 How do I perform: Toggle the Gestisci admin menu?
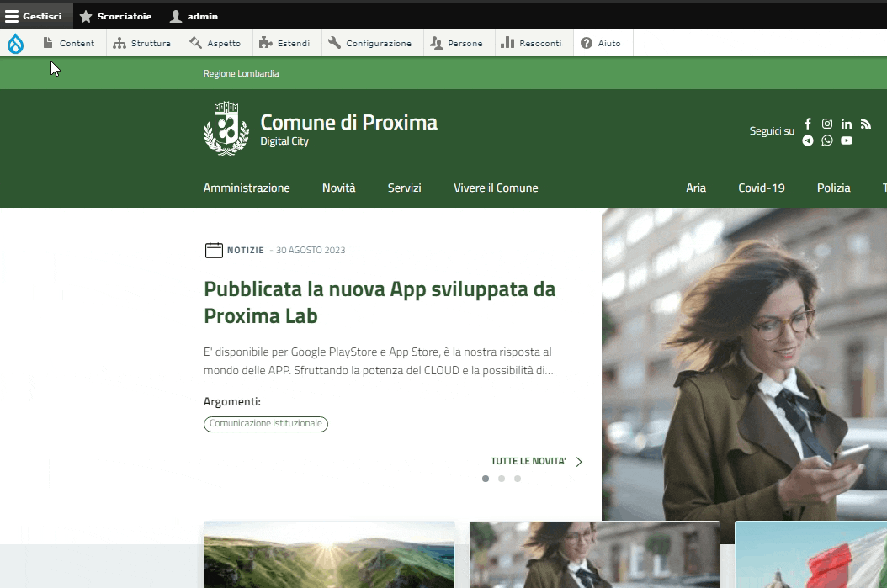tap(35, 16)
